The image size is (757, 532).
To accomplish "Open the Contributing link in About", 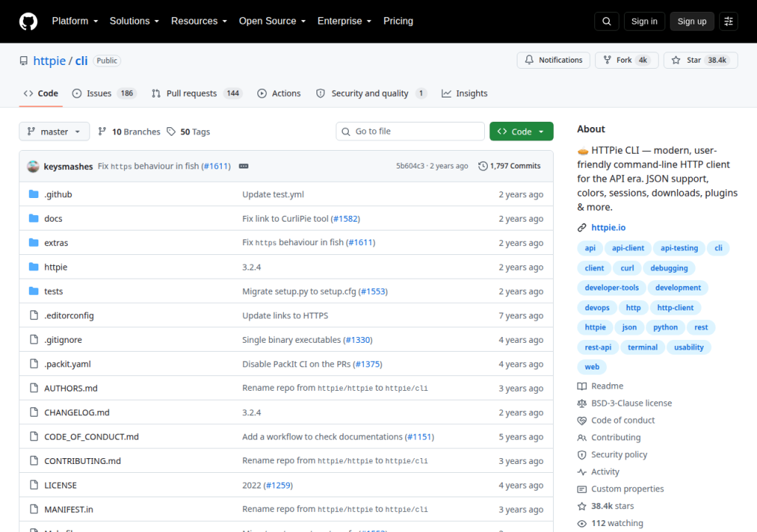I will (609, 437).
